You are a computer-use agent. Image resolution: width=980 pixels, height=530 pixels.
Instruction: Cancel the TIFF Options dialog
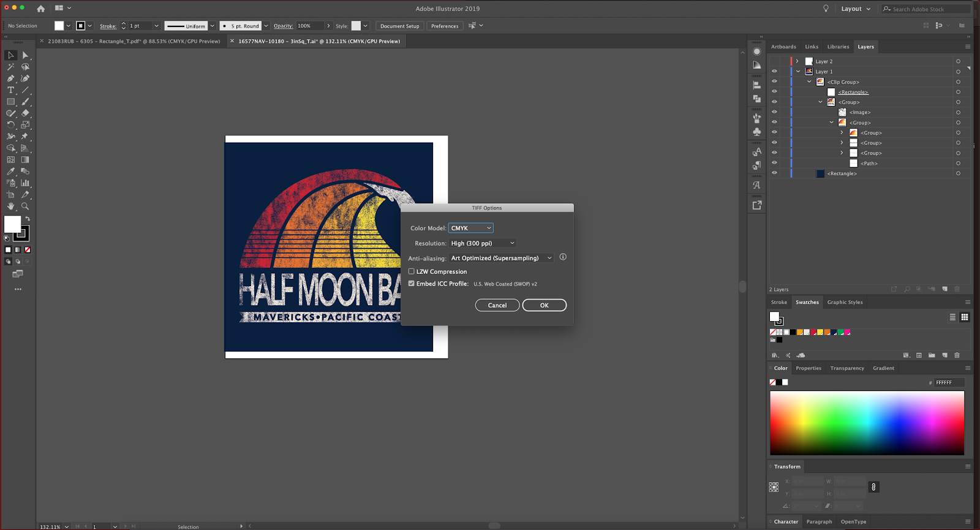[497, 305]
